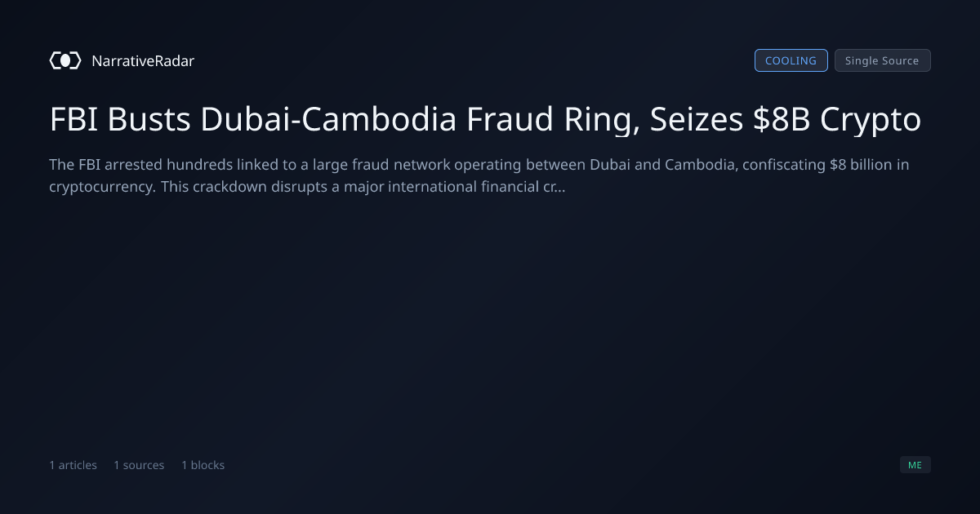This screenshot has height=514, width=980.
Task: Toggle the Single Source badge
Action: pos(882,60)
